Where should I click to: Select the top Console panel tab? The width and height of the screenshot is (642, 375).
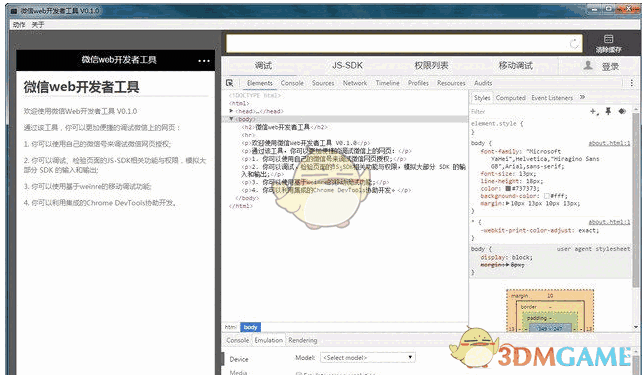292,83
